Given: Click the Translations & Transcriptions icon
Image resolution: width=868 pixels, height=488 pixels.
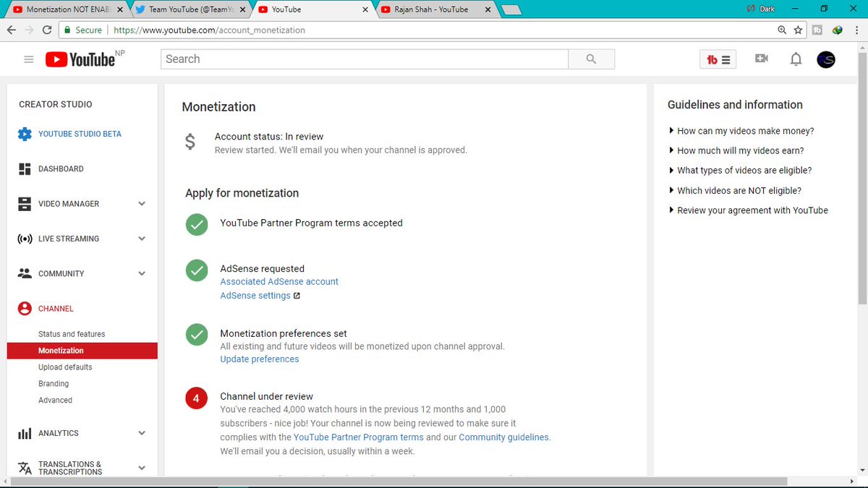Looking at the screenshot, I should click(25, 468).
